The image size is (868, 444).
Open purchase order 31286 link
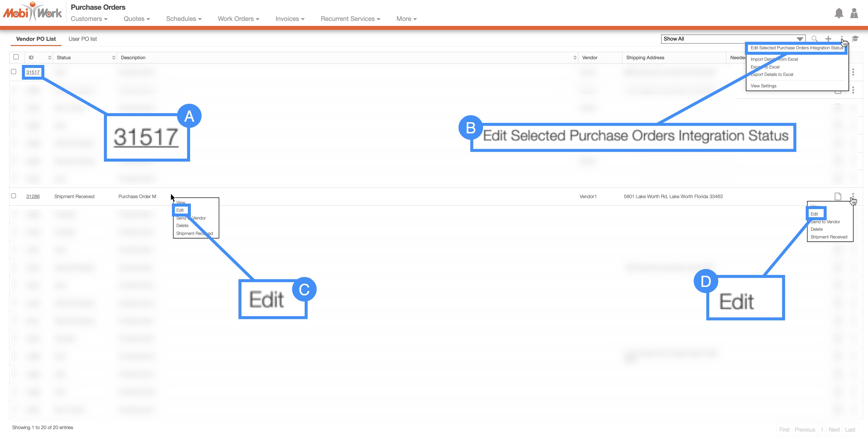tap(33, 197)
